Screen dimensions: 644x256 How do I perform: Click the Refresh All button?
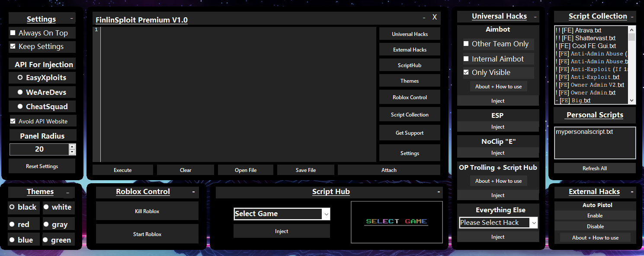[x=594, y=169]
